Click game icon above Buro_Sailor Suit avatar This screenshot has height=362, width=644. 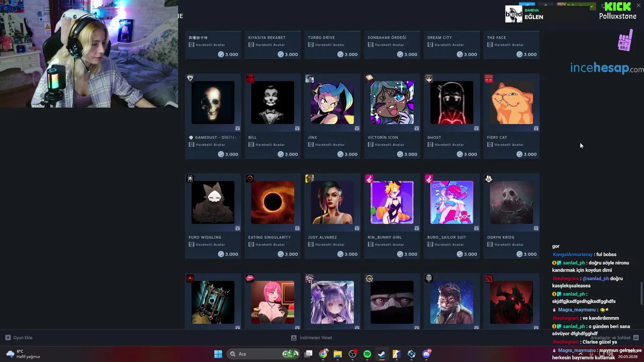tap(429, 178)
